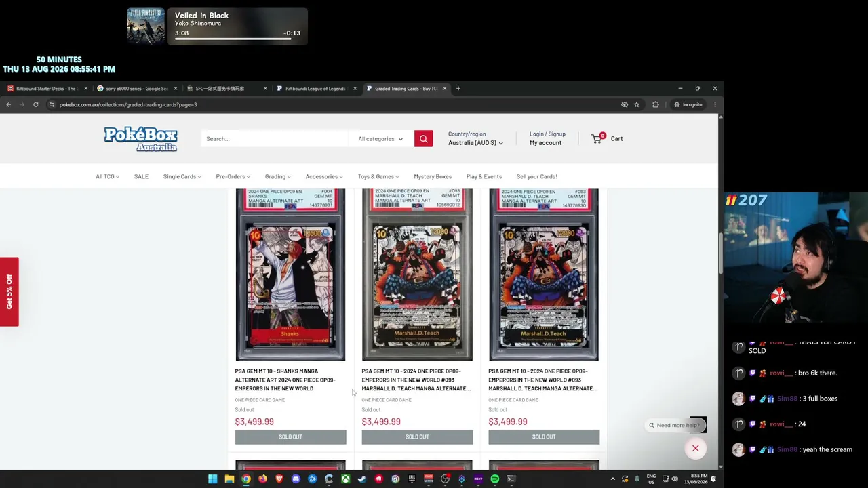868x488 pixels.
Task: Expand the Toys & Games menu
Action: click(x=378, y=176)
